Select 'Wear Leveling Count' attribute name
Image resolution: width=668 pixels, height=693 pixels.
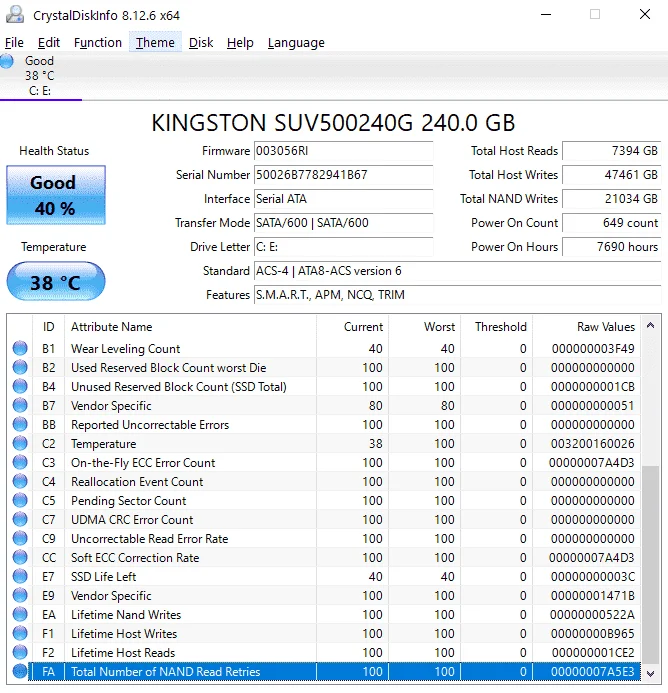point(126,349)
